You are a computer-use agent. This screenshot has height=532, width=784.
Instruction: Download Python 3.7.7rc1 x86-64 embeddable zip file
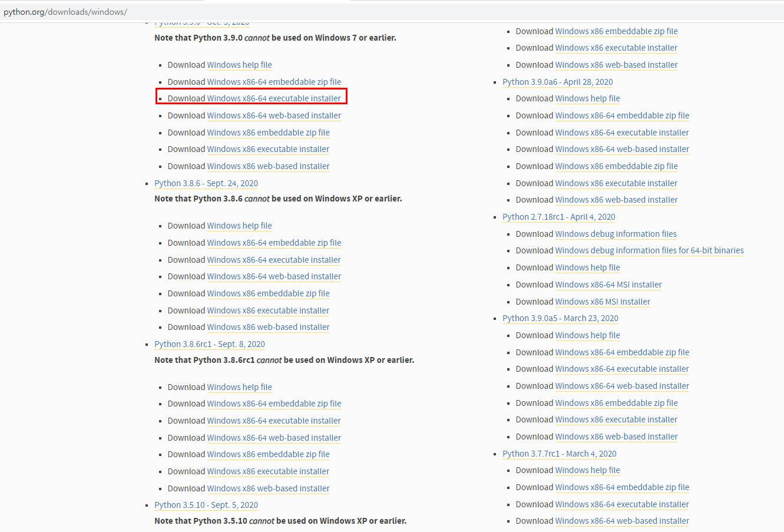[x=622, y=487]
